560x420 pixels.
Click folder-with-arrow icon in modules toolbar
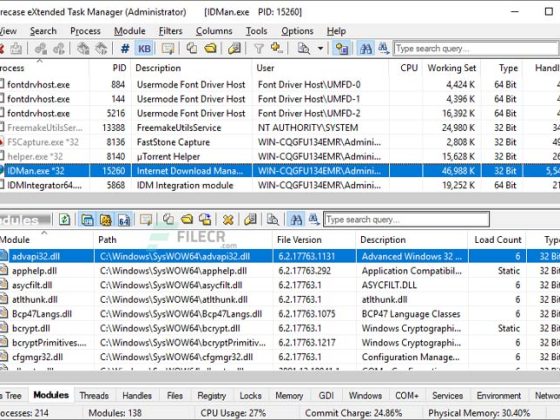click(x=205, y=219)
